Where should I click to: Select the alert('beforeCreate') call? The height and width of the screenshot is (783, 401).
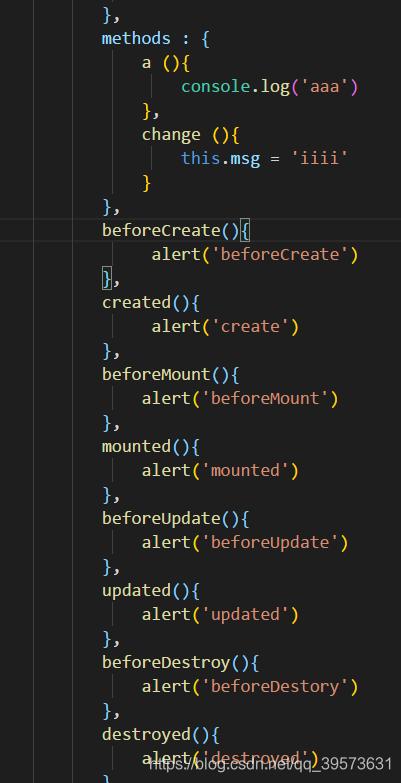coord(255,255)
